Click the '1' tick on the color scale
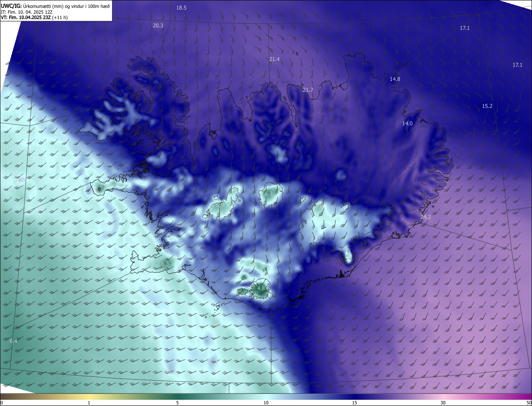The width and height of the screenshot is (532, 406). click(x=89, y=403)
